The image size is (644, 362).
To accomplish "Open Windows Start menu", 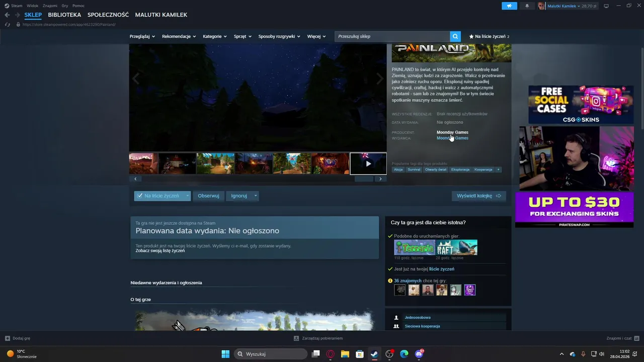I will 225,354.
